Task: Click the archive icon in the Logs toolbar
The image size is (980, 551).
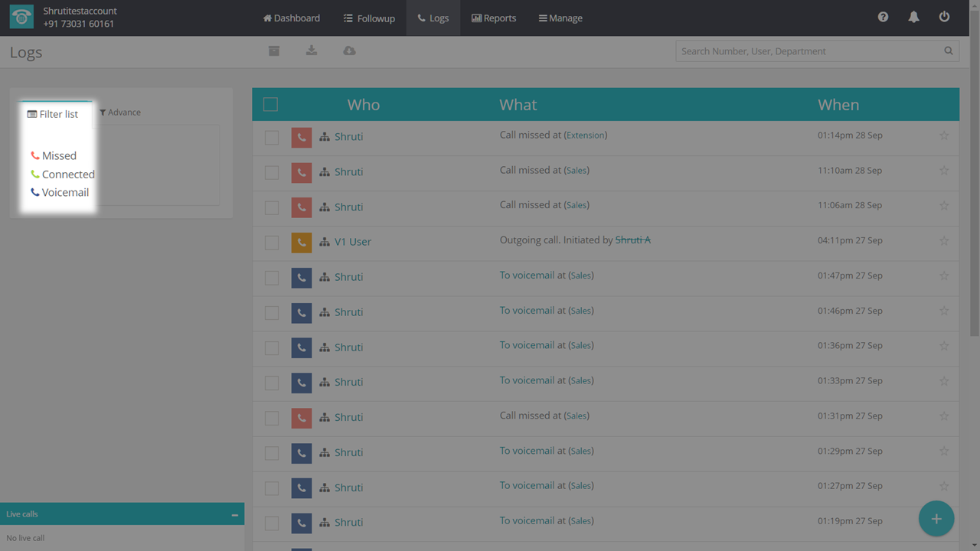Action: coord(274,51)
